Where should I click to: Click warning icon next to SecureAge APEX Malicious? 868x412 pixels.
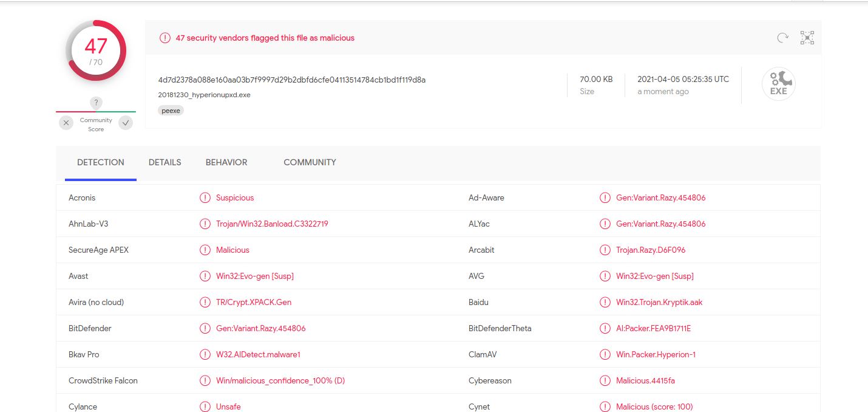click(x=205, y=250)
